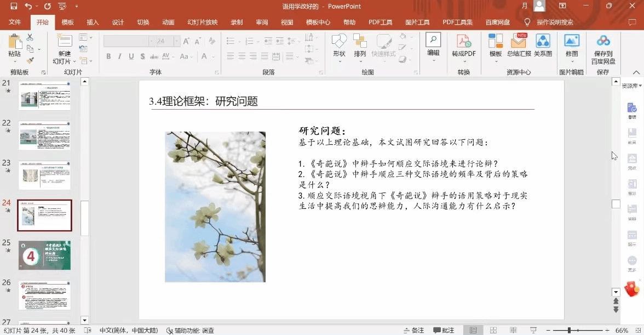Viewport: 644px width, 335px height.
Task: Click the 形状 shapes icon
Action: 339,42
